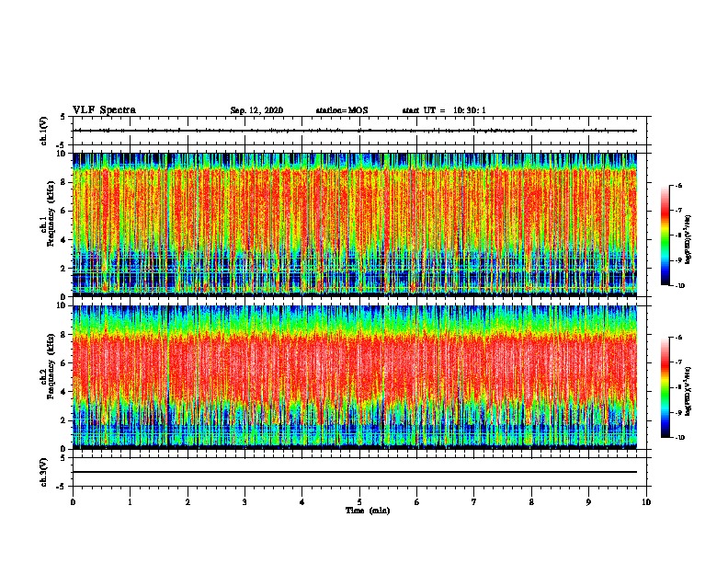The image size is (728, 563).
Task: Select the "start UT = 10:30: 1" text
Action: click(x=444, y=110)
